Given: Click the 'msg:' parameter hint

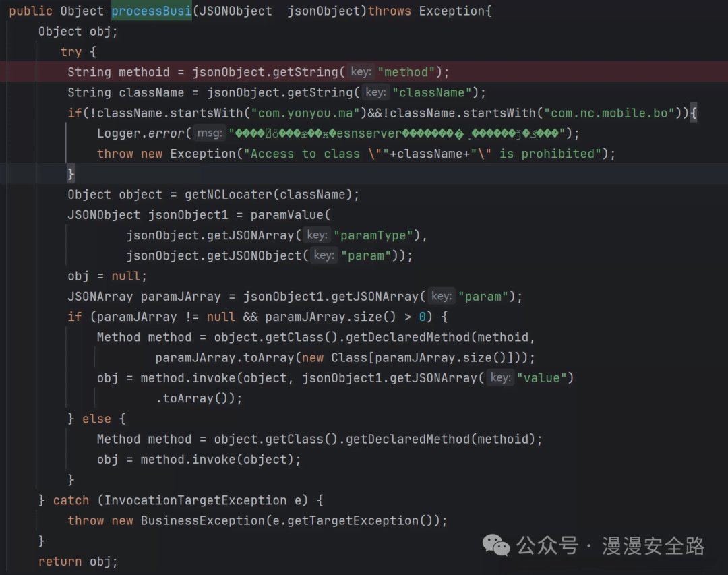Looking at the screenshot, I should (210, 133).
